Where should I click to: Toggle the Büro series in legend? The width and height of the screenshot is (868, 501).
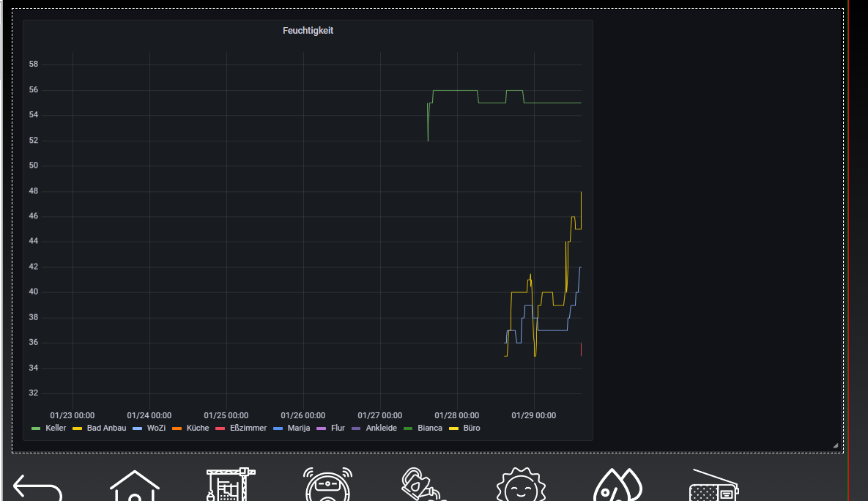point(471,428)
